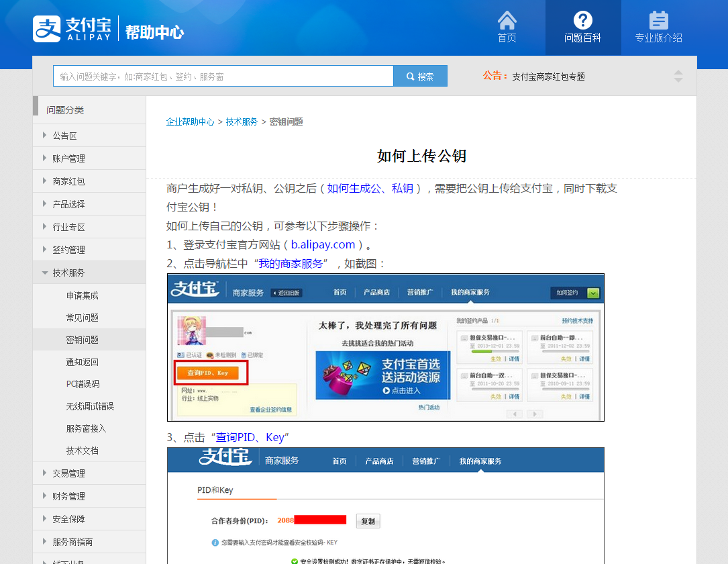The image size is (728, 564).
Task: Open 服务窗接入 submenu item
Action: click(86, 428)
